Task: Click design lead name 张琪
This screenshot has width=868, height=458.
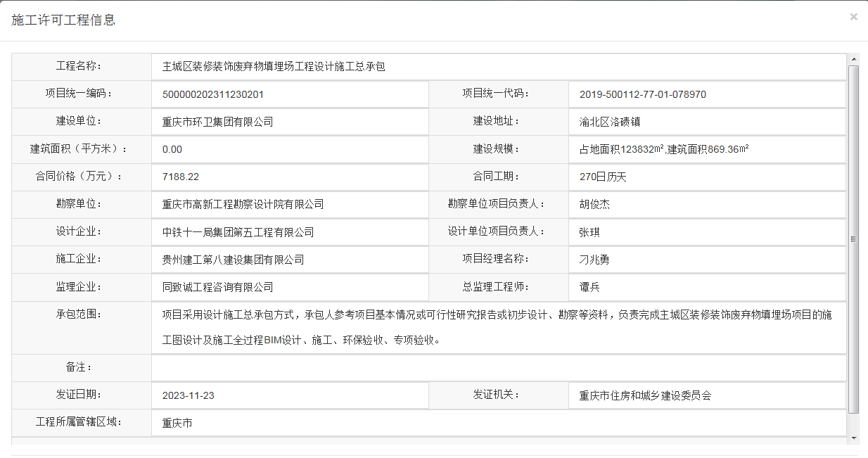Action: point(589,232)
